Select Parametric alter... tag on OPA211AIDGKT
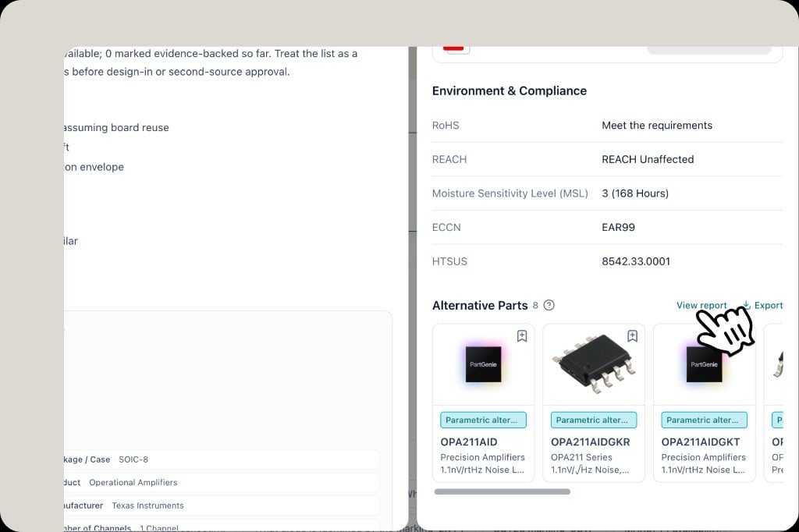The height and width of the screenshot is (532, 799). click(705, 420)
